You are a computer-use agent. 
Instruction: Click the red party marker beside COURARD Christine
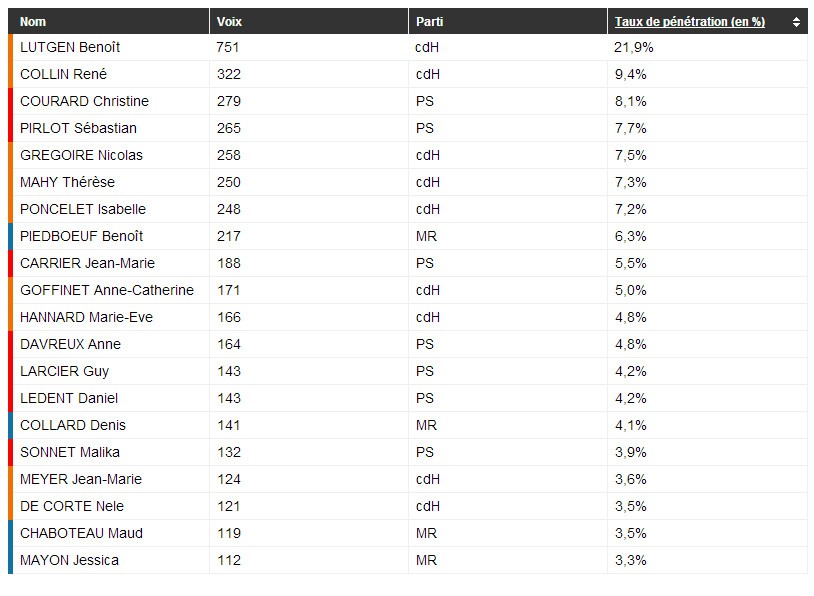click(10, 101)
